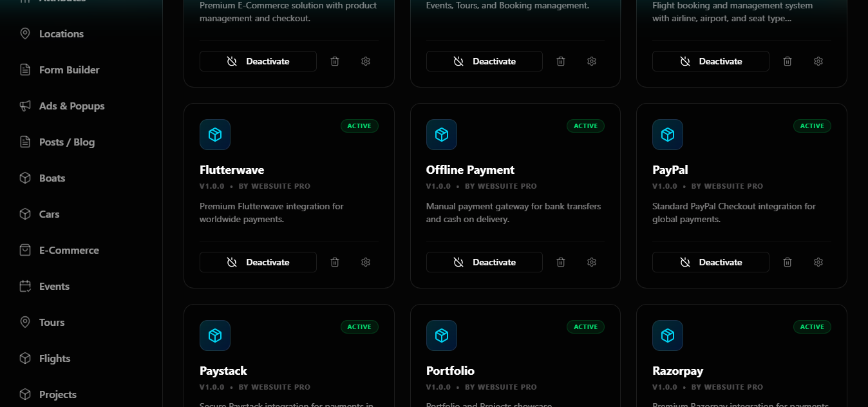Click the Paystack module cube icon

click(215, 336)
